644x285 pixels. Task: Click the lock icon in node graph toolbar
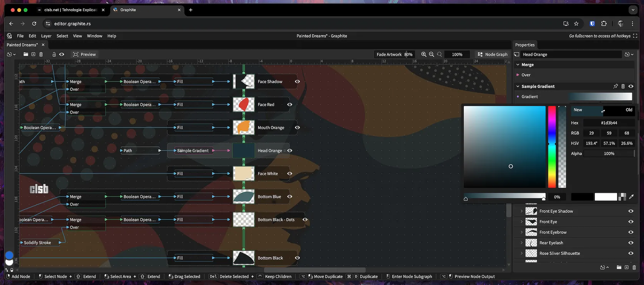54,55
